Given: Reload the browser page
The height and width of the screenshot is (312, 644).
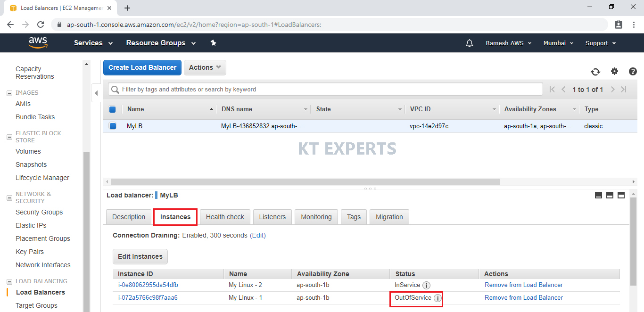Looking at the screenshot, I should [x=41, y=25].
